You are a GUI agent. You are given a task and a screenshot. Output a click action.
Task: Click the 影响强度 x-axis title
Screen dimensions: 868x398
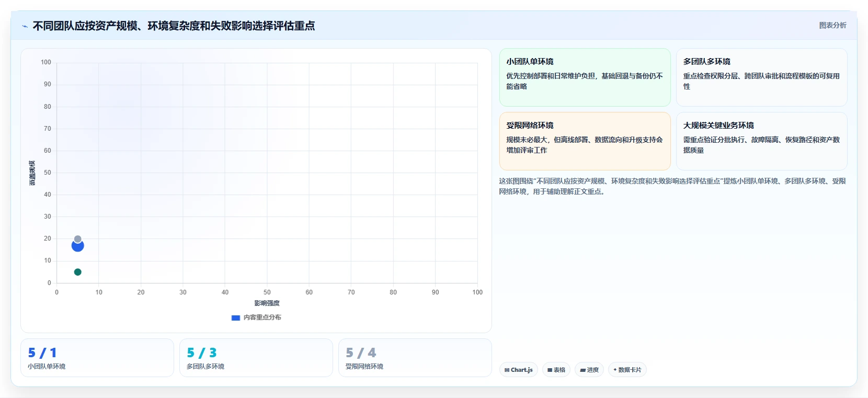coord(267,303)
